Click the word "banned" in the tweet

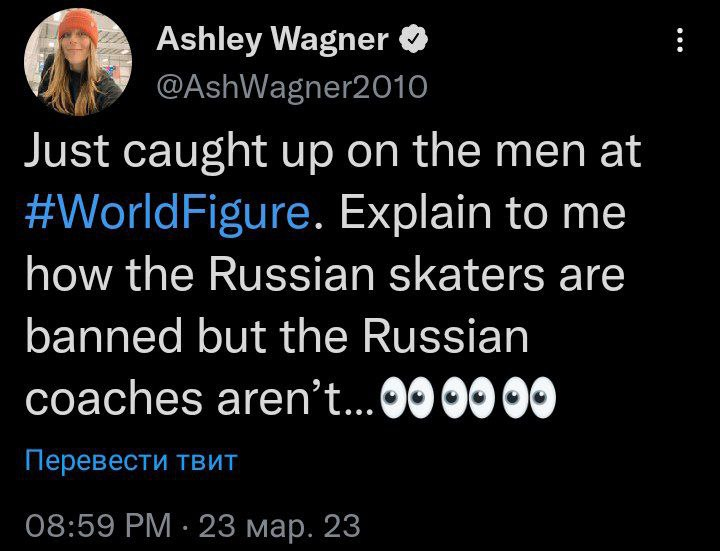pyautogui.click(x=94, y=338)
